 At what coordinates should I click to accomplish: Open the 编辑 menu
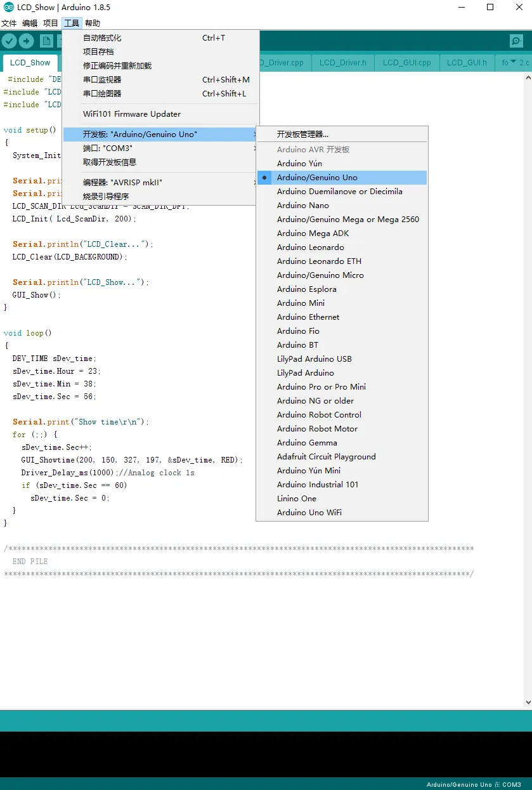pos(30,23)
